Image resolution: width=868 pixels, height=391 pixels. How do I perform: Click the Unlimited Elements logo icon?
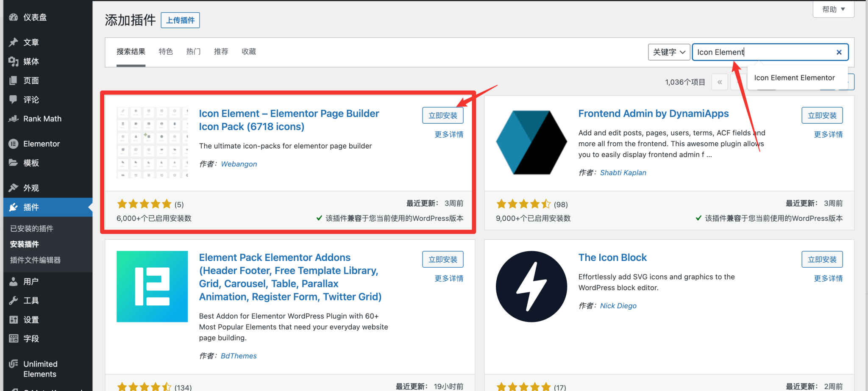14,364
